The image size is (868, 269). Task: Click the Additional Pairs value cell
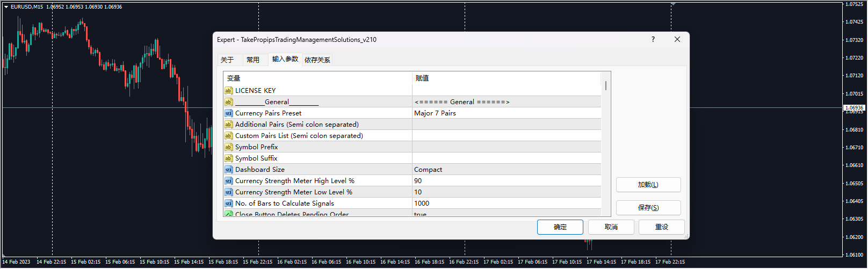(507, 125)
